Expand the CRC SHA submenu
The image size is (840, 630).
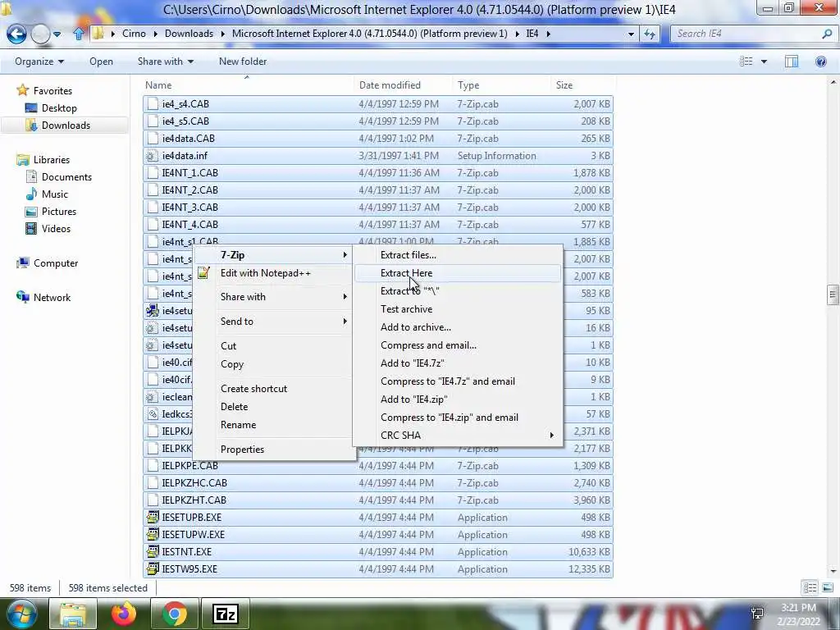click(x=458, y=436)
